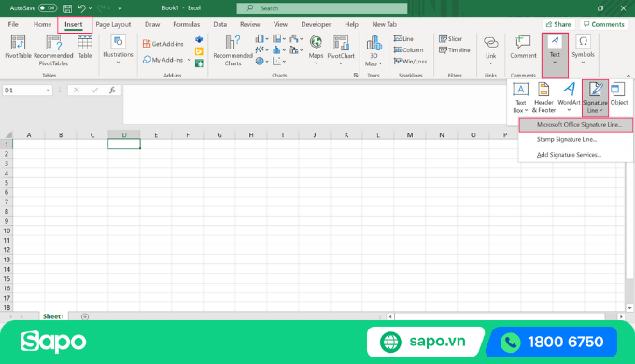The image size is (635, 364).
Task: Open the Name Box dropdown
Action: (48, 91)
